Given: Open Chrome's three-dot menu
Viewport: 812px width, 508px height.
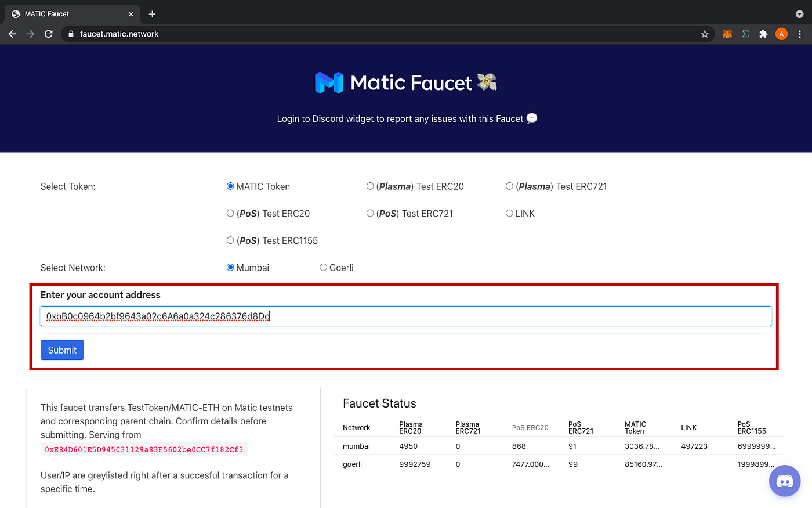Looking at the screenshot, I should coord(800,34).
